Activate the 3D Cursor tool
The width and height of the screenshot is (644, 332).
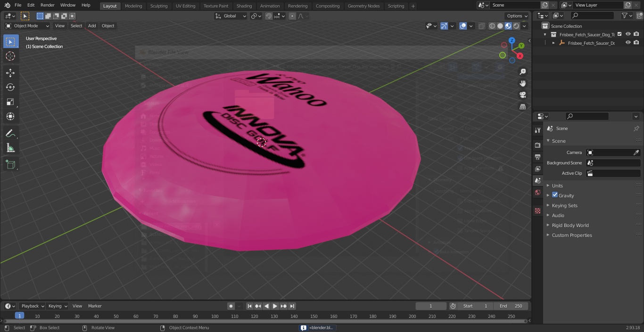tap(10, 56)
